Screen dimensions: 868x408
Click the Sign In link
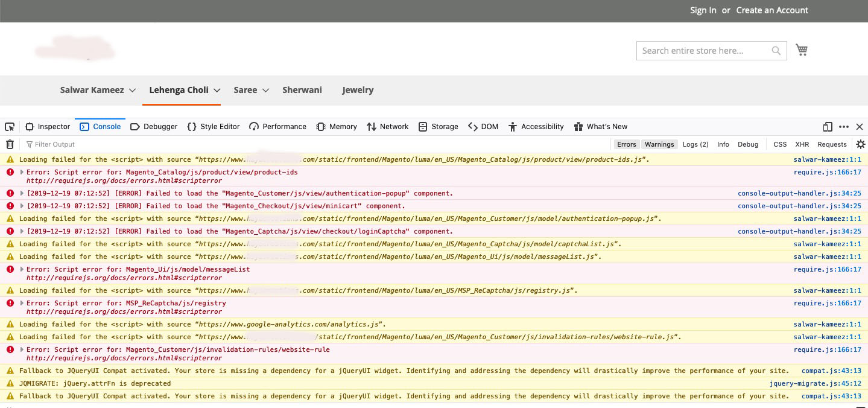[x=702, y=10]
